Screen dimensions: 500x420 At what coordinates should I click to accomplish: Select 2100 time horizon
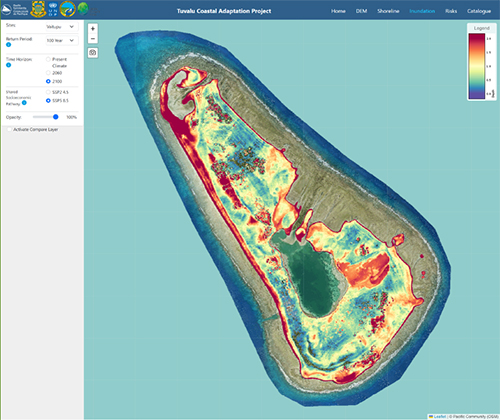pos(48,81)
